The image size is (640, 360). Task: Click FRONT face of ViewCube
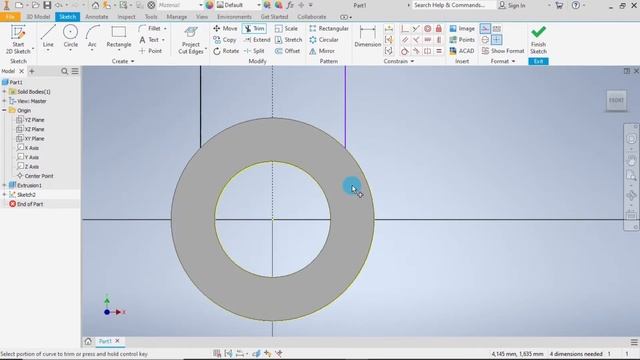(616, 100)
